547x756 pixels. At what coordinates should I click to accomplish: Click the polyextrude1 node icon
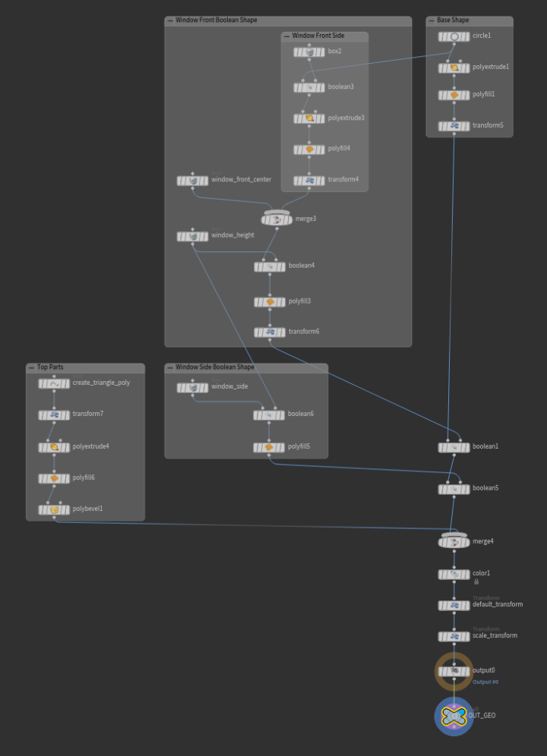pyautogui.click(x=454, y=68)
